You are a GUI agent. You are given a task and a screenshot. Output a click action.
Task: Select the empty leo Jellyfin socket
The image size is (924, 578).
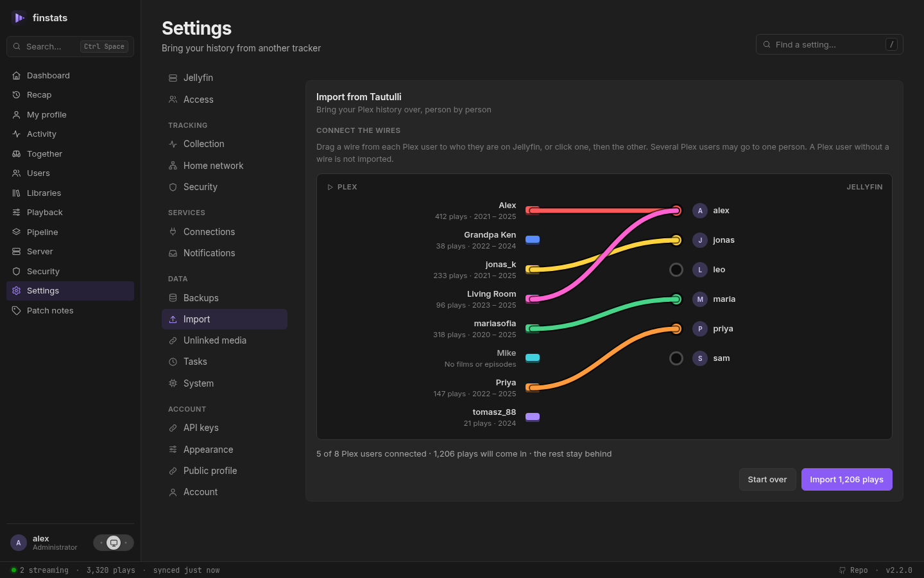[676, 270]
